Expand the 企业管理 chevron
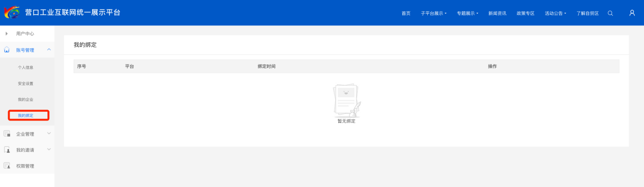Viewport: 644px width, 187px height. (x=49, y=134)
